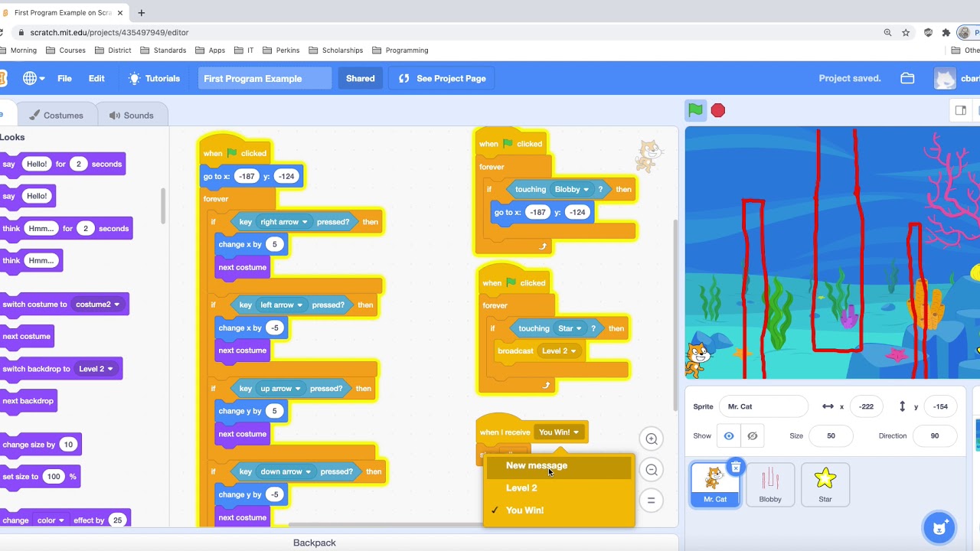The image size is (980, 551).
Task: Edit the sprite x position field
Action: [x=866, y=406]
